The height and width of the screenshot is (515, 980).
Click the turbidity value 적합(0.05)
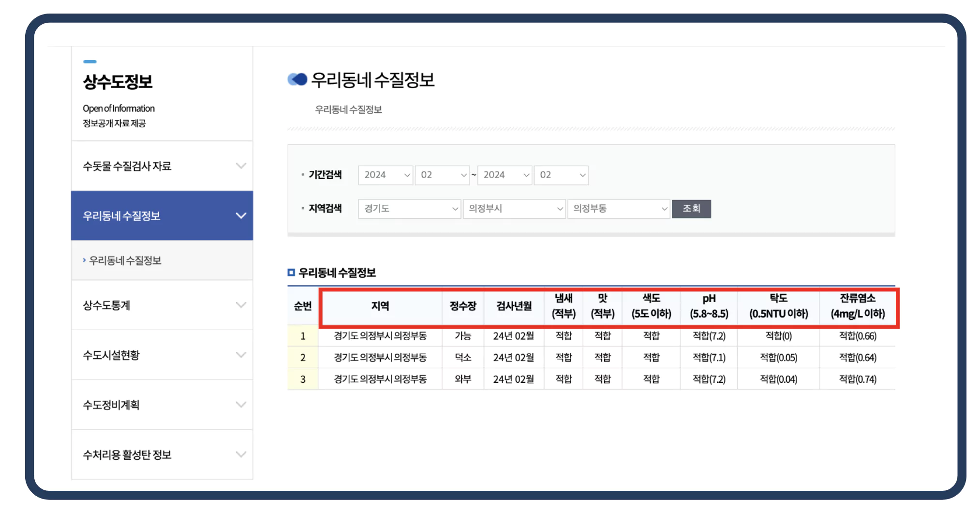coord(778,358)
